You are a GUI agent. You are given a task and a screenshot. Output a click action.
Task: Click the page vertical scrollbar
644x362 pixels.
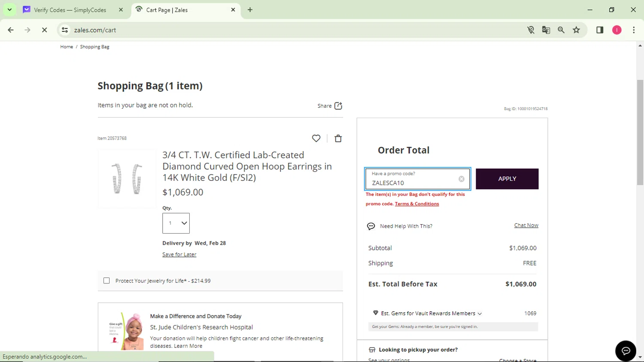640,132
